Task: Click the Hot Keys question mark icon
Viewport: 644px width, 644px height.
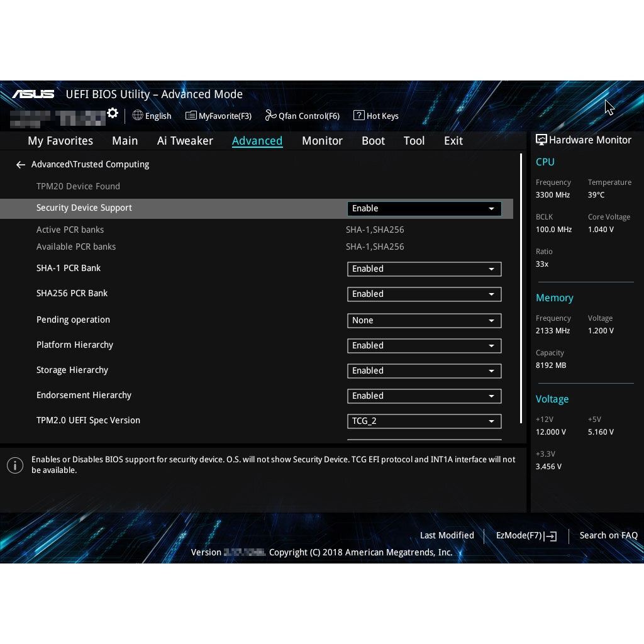Action: pos(359,116)
